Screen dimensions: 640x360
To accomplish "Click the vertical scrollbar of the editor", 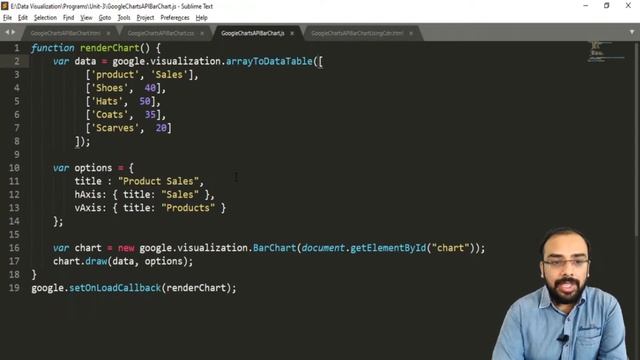I will [637, 139].
